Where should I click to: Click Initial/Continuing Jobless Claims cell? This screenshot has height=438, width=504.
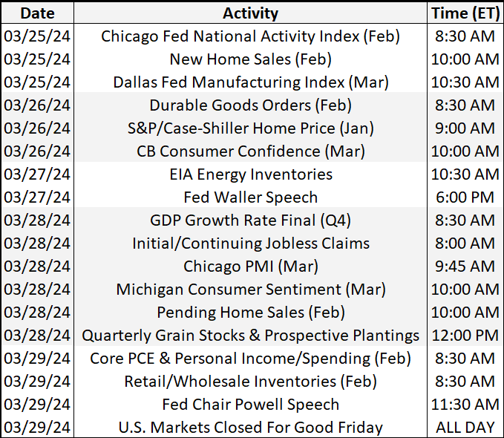(x=250, y=243)
